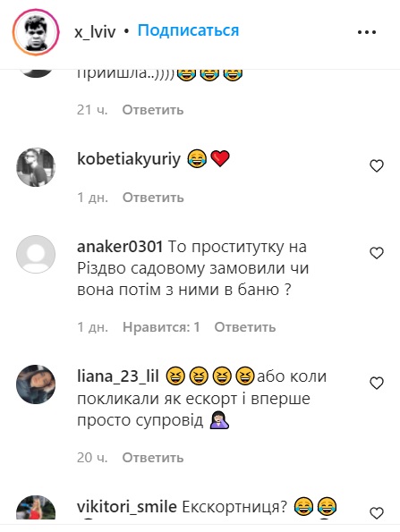Open liana_23_lil's avatar photo

coord(36,384)
